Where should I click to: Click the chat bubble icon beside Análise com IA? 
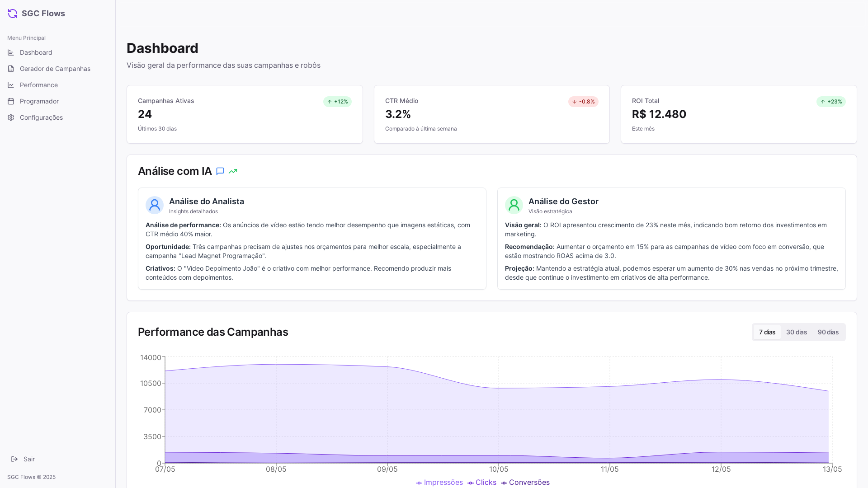click(220, 171)
